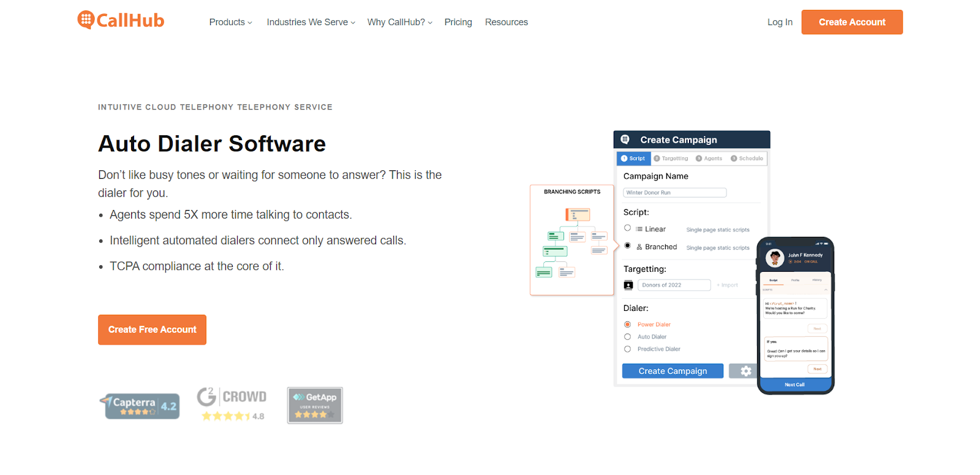Click 'Intuitive Cloud Telephony Telephony Service' text
Image resolution: width=980 pixels, height=475 pixels.
(x=215, y=107)
